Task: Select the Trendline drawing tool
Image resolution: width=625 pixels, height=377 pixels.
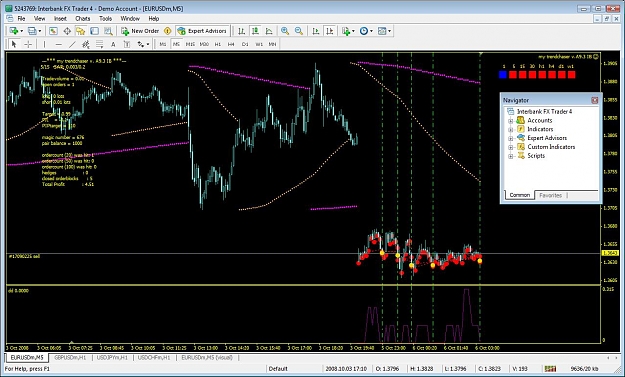Action: coord(72,44)
